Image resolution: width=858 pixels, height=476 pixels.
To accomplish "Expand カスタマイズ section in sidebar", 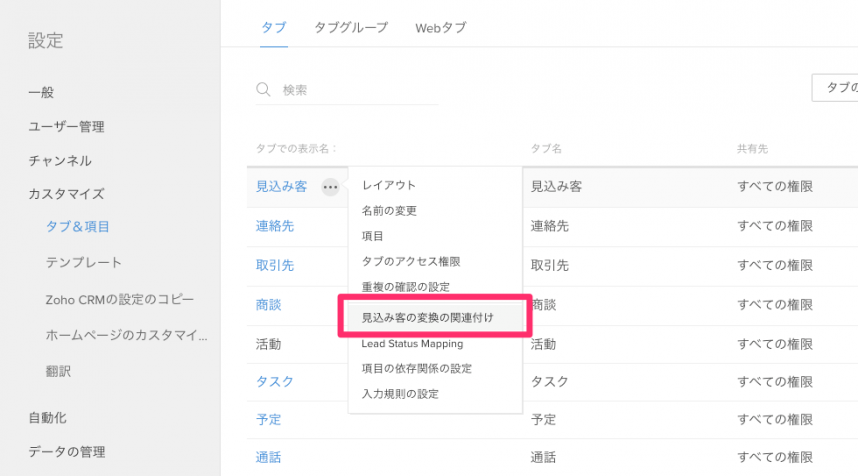I will (66, 193).
